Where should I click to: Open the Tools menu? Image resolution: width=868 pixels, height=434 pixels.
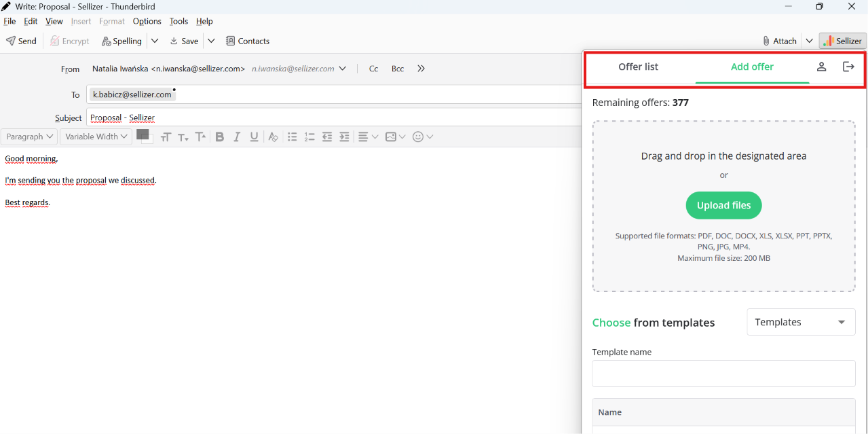tap(178, 21)
